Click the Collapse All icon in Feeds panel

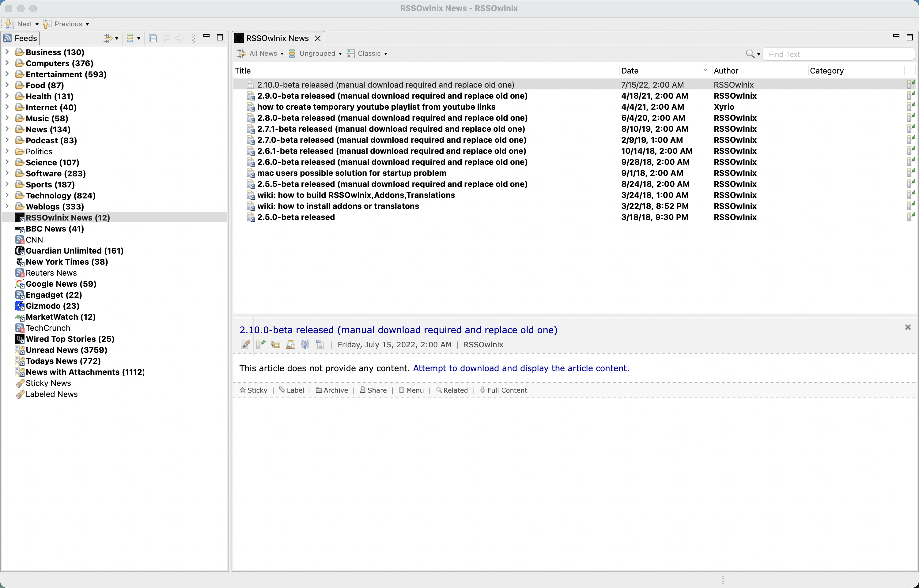click(x=153, y=38)
